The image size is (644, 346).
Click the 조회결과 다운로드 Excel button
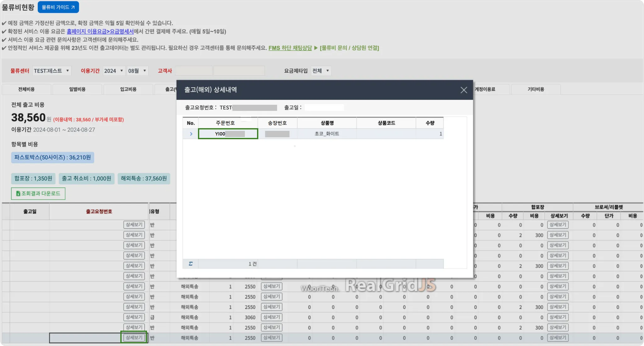coord(38,193)
